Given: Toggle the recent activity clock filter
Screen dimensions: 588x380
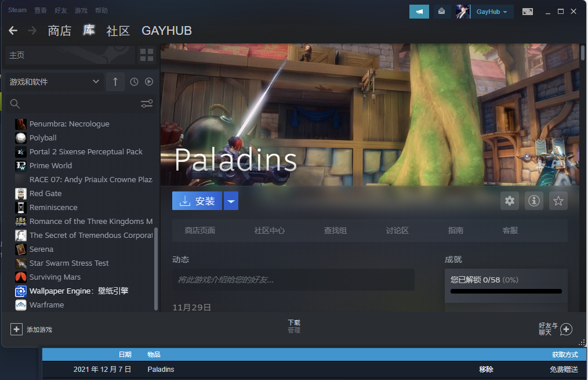Looking at the screenshot, I should [x=134, y=81].
